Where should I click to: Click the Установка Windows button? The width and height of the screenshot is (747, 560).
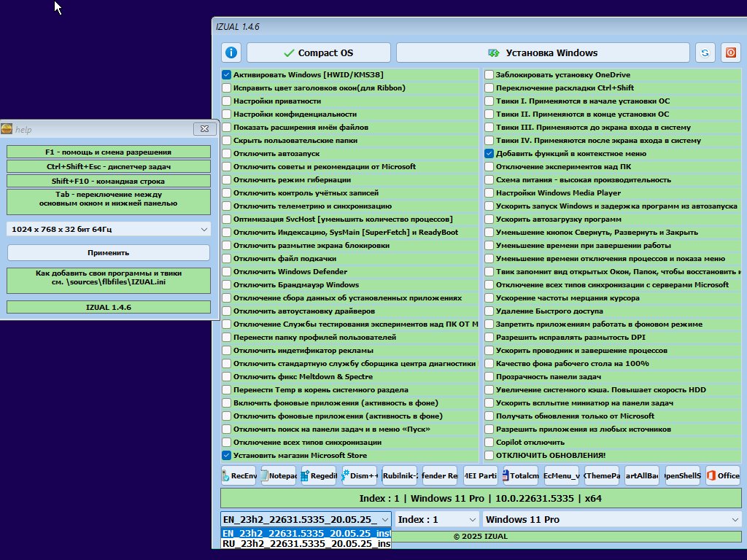pos(543,52)
